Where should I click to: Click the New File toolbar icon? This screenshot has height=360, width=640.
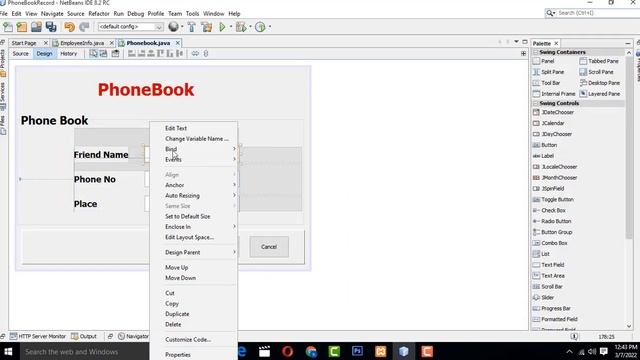8,27
